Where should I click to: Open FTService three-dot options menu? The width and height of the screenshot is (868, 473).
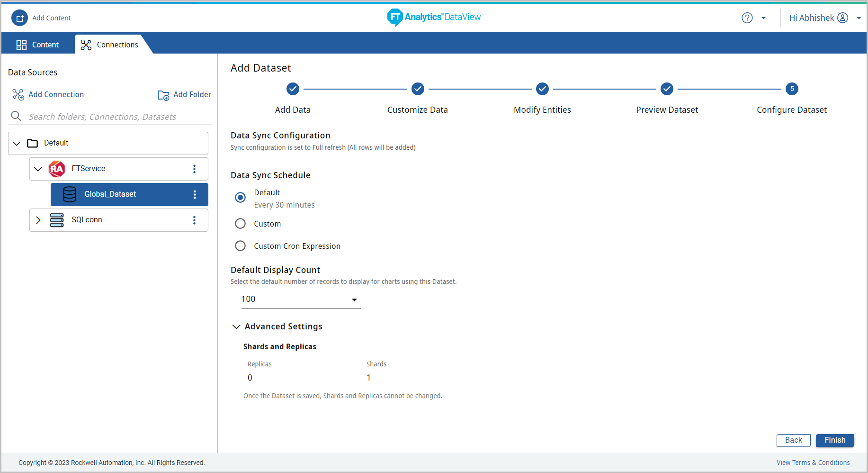(194, 169)
